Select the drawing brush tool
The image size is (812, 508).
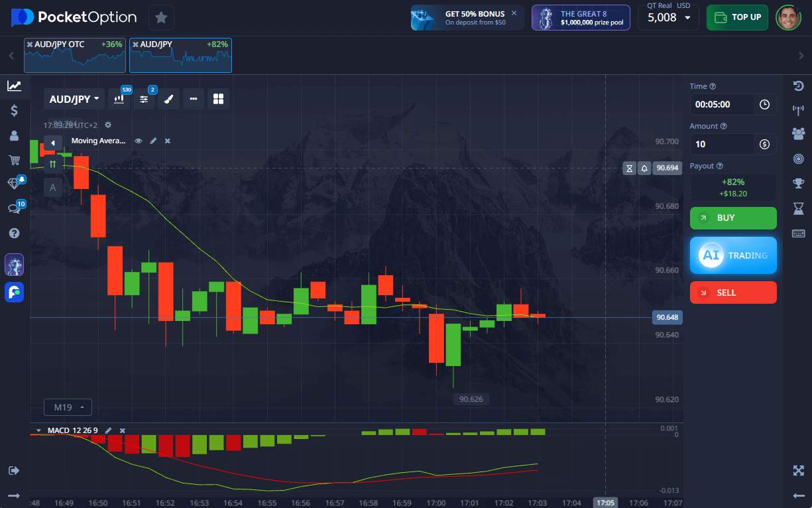pyautogui.click(x=168, y=99)
